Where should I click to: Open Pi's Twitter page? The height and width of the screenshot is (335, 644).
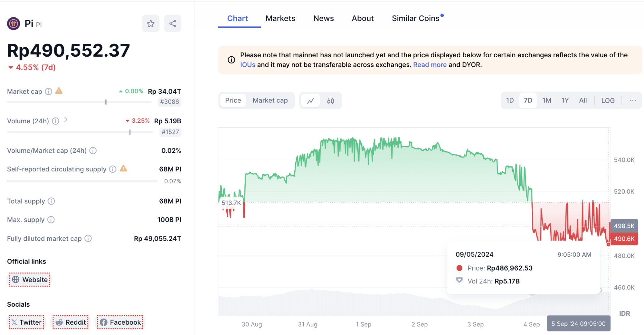26,322
